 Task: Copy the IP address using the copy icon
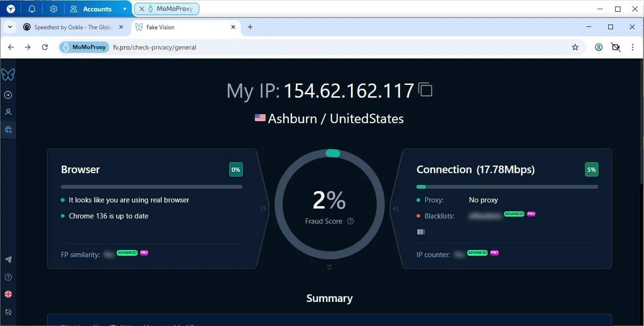[x=425, y=89]
